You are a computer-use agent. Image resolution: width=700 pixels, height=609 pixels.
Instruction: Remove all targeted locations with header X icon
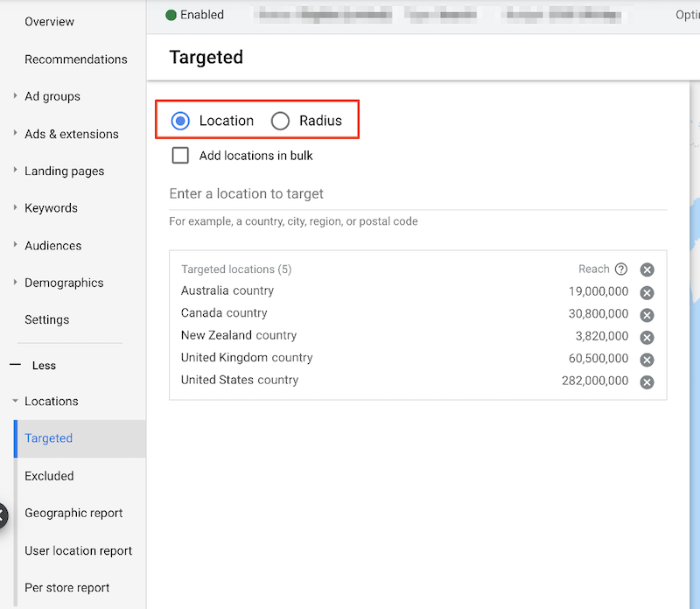647,269
